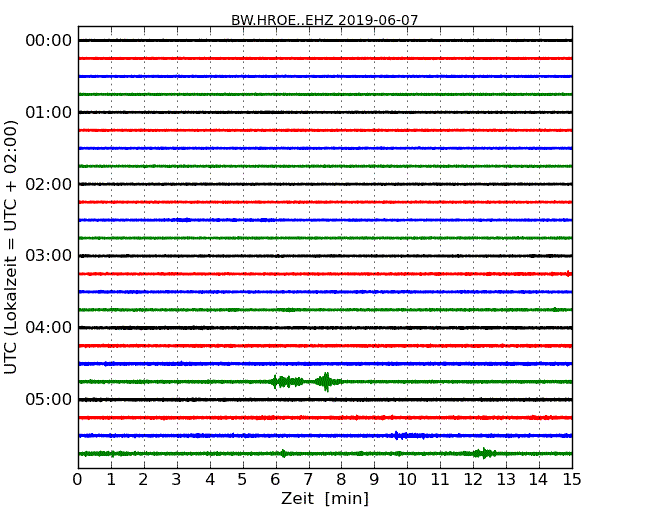Click the bottom green trace burst near minute 12.3
650x520 pixels.
click(484, 453)
